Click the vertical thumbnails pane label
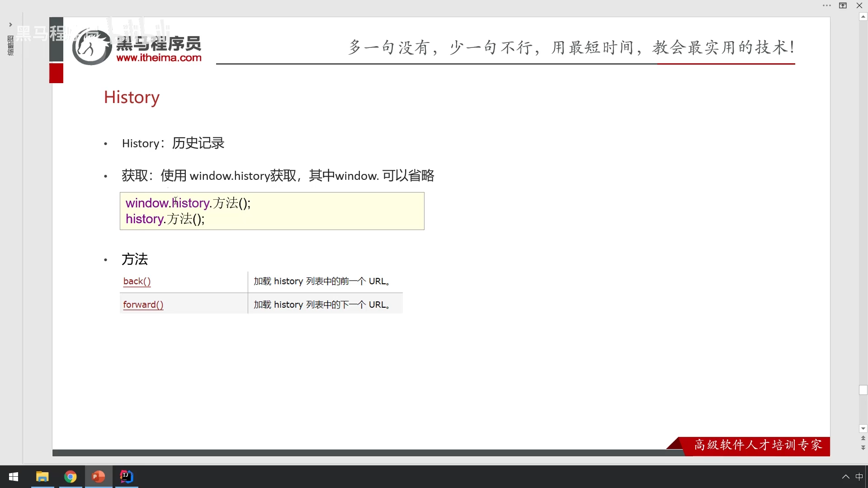 pos(10,46)
